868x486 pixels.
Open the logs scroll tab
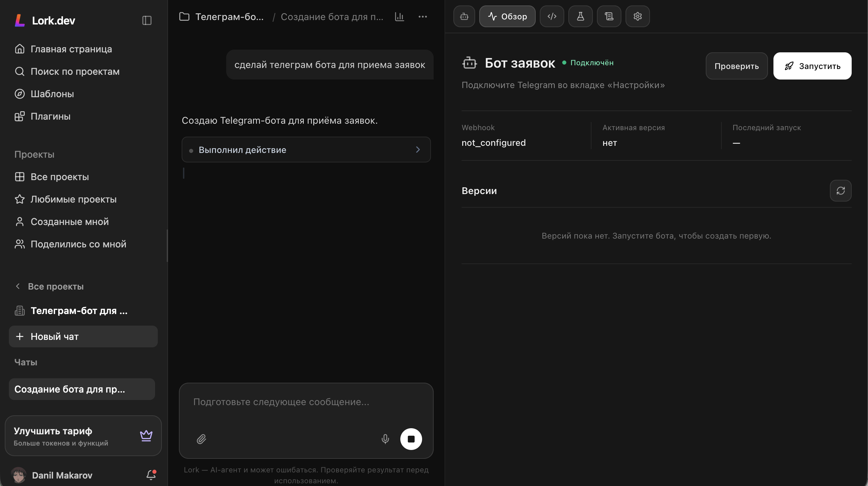coord(609,16)
